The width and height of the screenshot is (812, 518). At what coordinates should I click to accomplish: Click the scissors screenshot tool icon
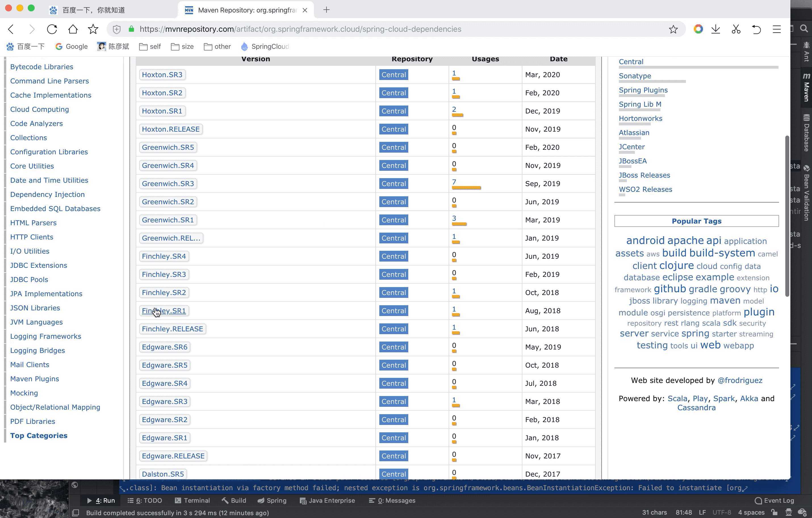coord(736,29)
